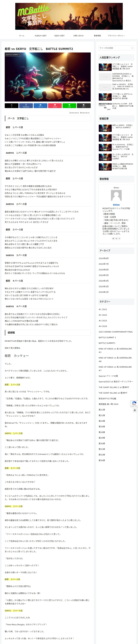The image size is (138, 644).
Task: Open ranking article Authority vs SAM
Action: pyautogui.click(x=116, y=106)
